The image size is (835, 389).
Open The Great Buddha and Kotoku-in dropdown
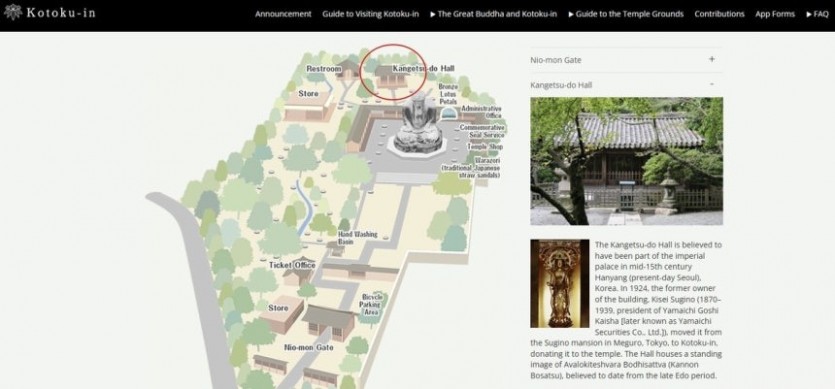(x=493, y=14)
